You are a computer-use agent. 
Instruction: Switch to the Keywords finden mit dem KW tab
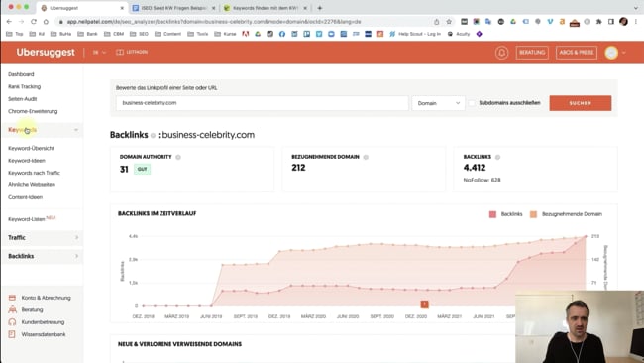point(265,8)
